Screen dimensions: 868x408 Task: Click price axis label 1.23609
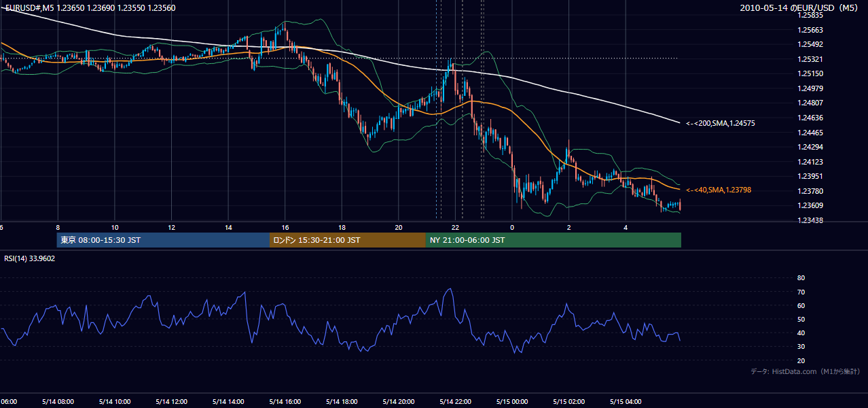[x=810, y=206]
